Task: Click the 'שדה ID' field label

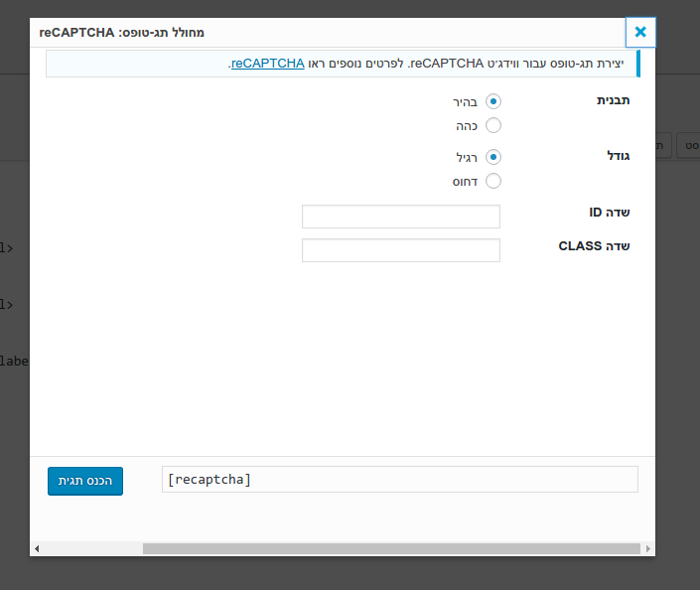Action: coord(609,213)
